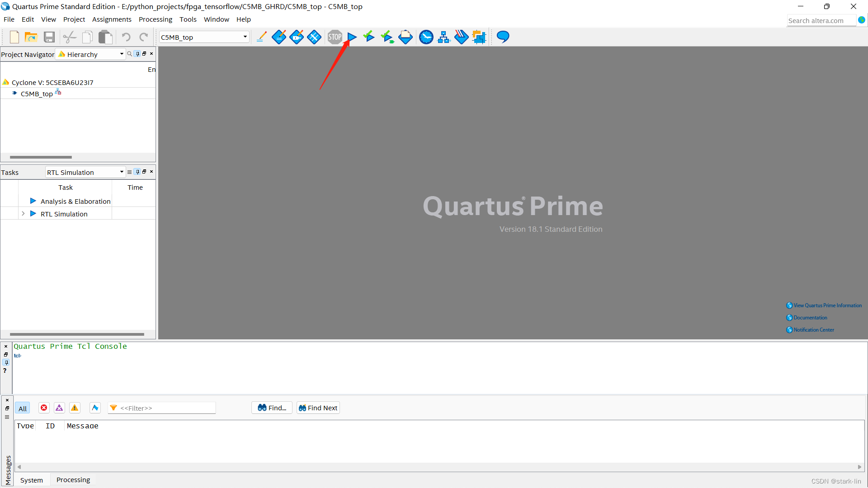The height and width of the screenshot is (488, 868).
Task: Click the Find Next button
Action: pyautogui.click(x=318, y=408)
